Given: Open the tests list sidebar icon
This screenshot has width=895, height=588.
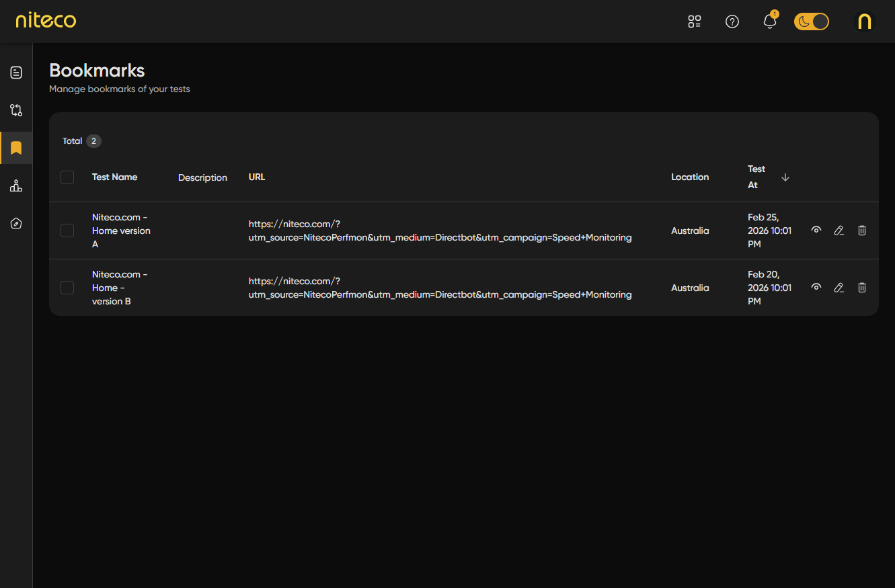Looking at the screenshot, I should pos(16,73).
